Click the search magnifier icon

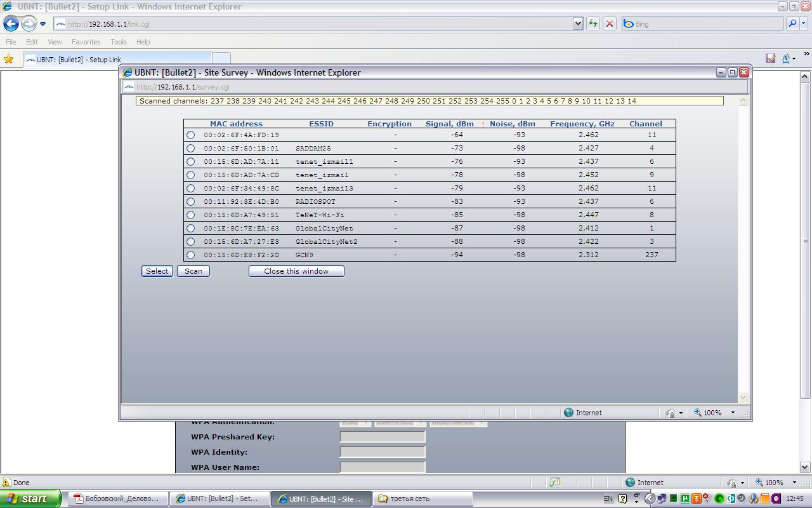pyautogui.click(x=792, y=24)
